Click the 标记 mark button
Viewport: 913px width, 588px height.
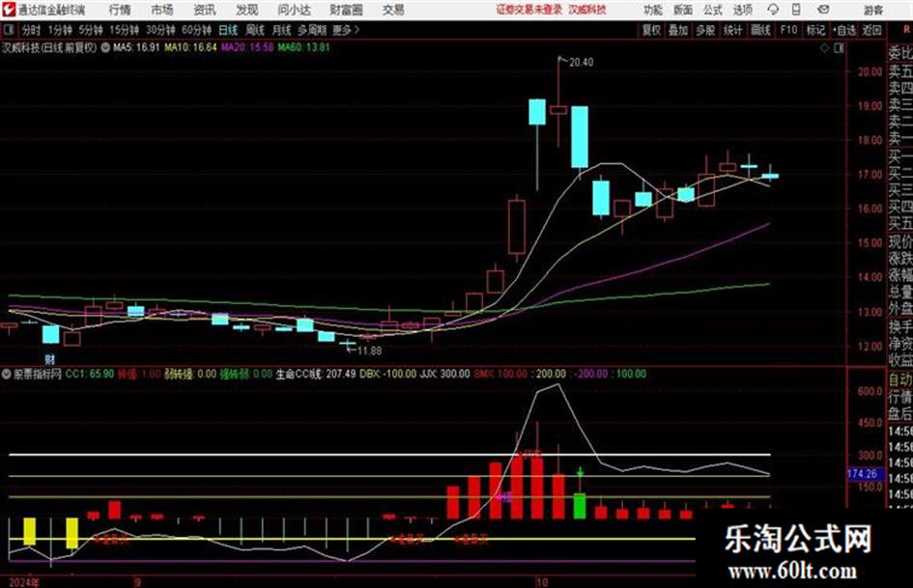tap(815, 30)
